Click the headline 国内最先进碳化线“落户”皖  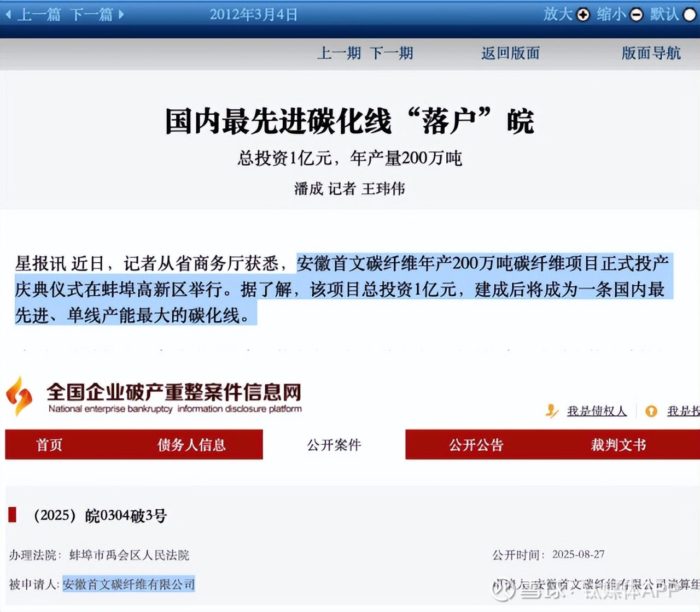(349, 121)
